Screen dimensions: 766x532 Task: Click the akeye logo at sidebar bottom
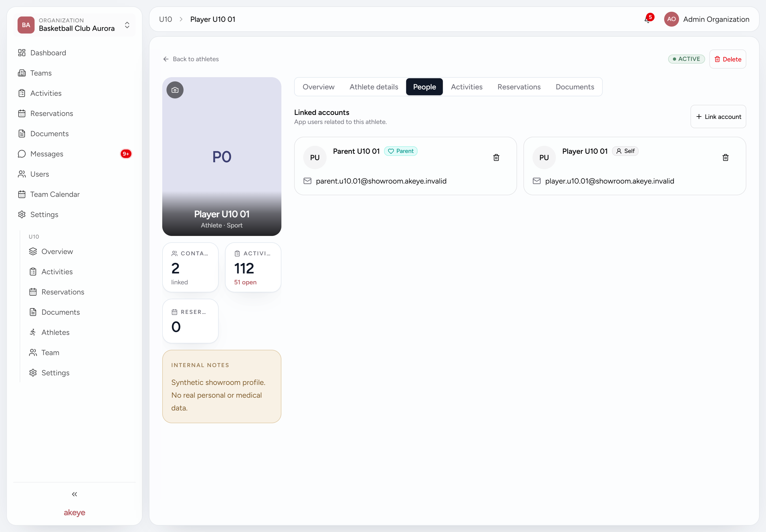coord(74,512)
